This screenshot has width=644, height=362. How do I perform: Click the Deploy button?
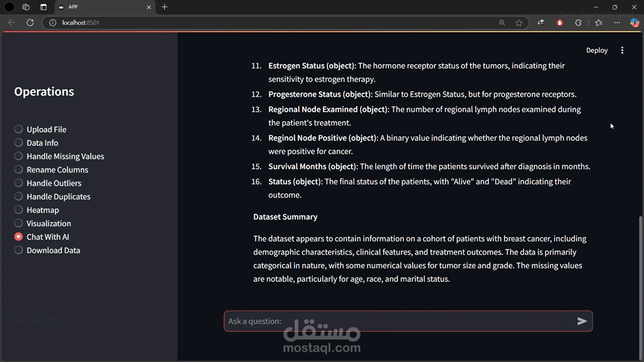[x=597, y=50]
